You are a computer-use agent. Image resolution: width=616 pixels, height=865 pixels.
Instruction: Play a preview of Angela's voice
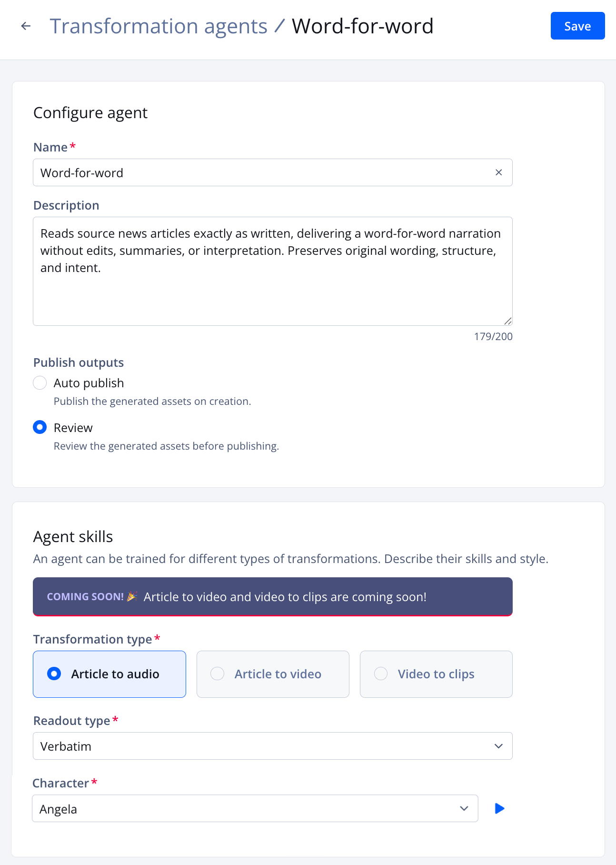(x=499, y=808)
